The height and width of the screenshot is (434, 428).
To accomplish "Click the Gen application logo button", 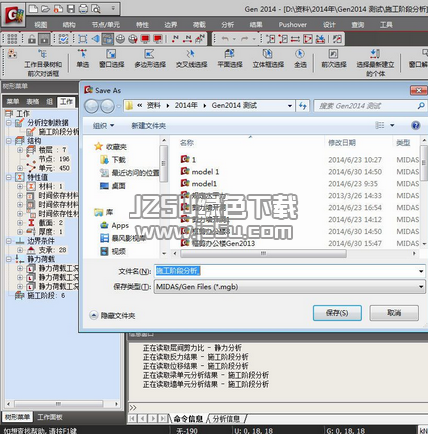I will (x=14, y=15).
